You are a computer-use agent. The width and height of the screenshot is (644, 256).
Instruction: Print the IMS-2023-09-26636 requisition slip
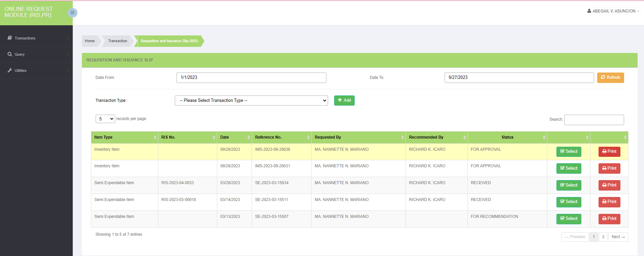(x=609, y=152)
